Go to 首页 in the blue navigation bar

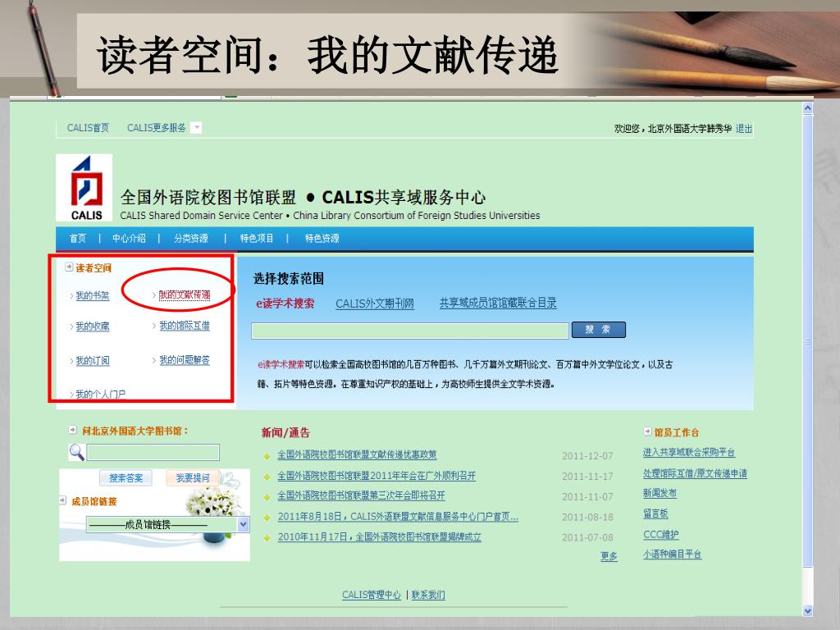(x=78, y=239)
